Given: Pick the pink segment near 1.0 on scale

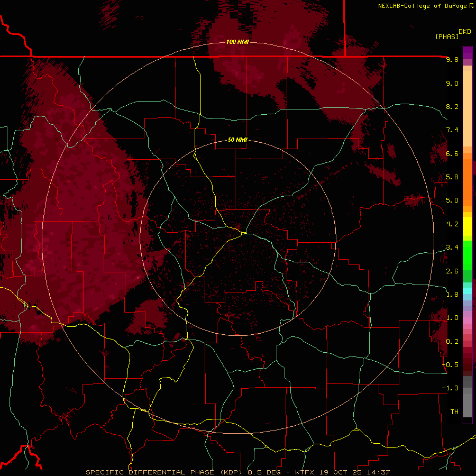Looking at the screenshot, I should click(467, 321).
